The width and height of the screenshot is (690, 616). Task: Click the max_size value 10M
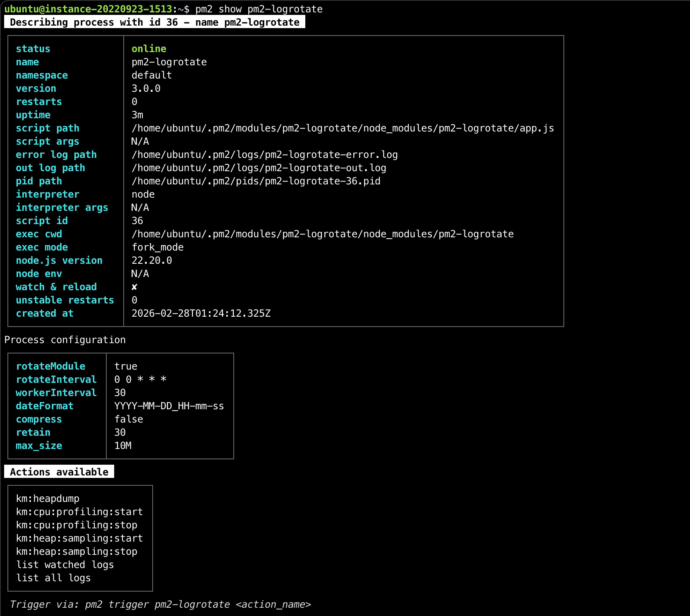tap(123, 446)
